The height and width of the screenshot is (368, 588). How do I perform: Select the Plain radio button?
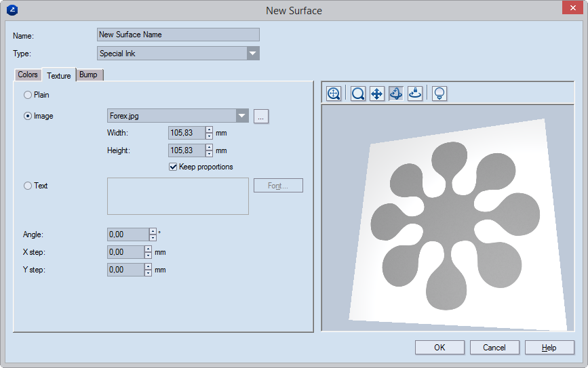tap(28, 96)
